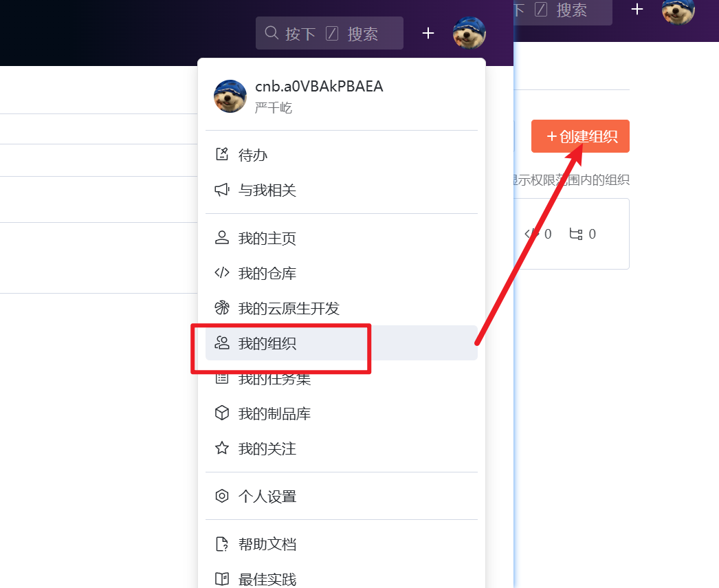Click the fully visible 按下 / 搜索 search box
The image size is (719, 588).
pos(329,34)
